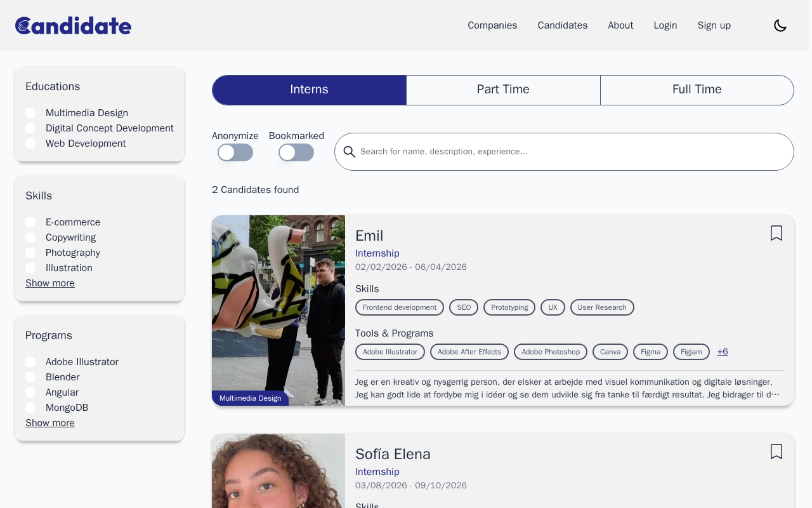812x508 pixels.
Task: Check the MongoDB program filter
Action: (x=30, y=408)
